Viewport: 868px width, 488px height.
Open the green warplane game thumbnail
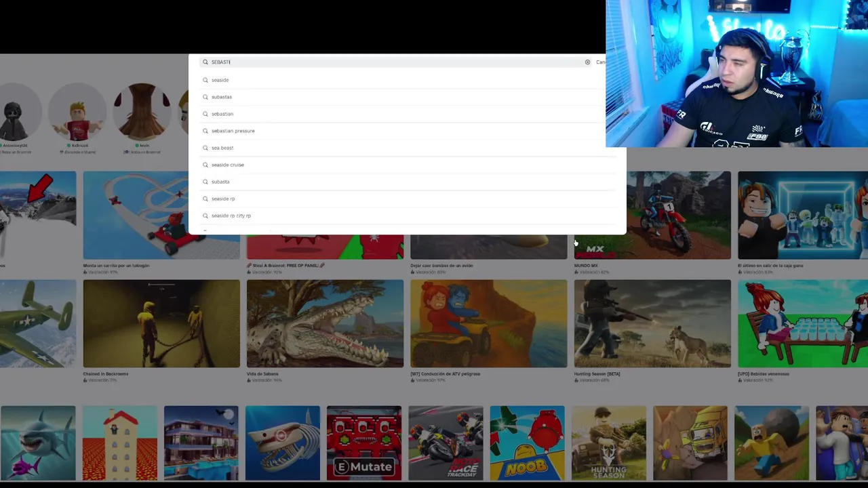pos(38,323)
